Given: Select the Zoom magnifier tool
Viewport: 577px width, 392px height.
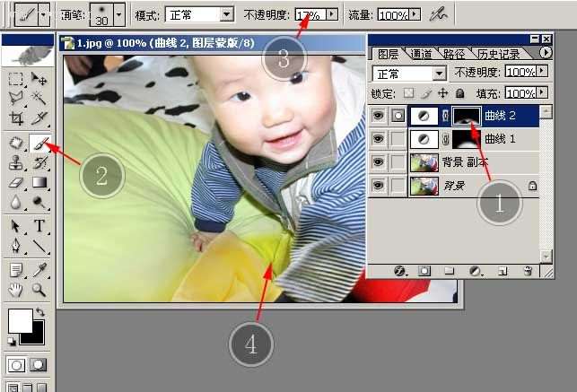Looking at the screenshot, I should coord(39,290).
